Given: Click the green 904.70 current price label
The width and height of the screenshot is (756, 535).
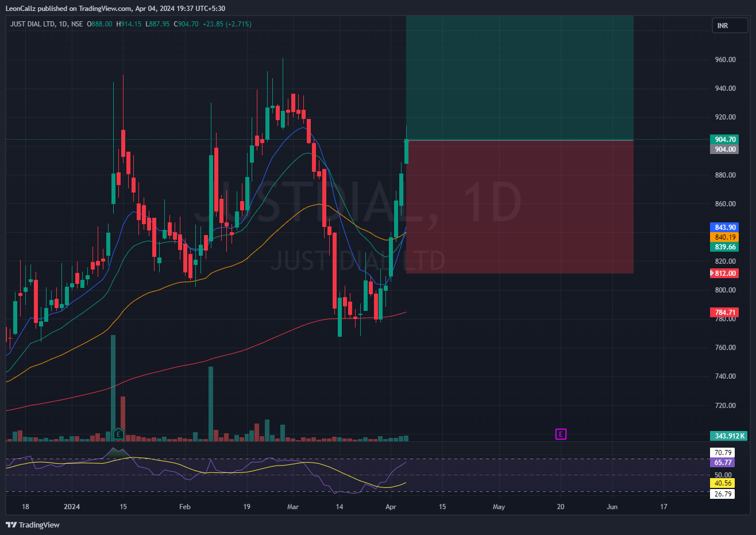Looking at the screenshot, I should 725,140.
